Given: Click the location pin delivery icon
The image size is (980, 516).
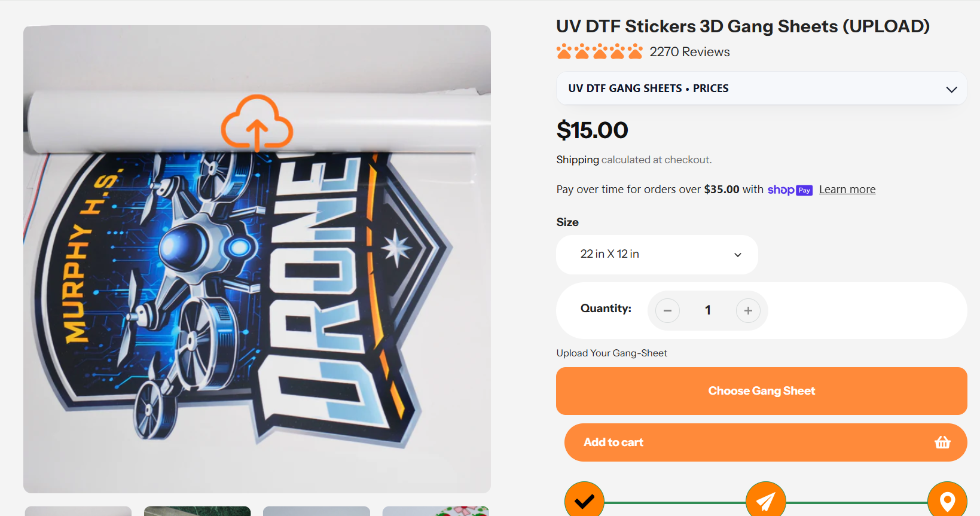Looking at the screenshot, I should pyautogui.click(x=947, y=501).
